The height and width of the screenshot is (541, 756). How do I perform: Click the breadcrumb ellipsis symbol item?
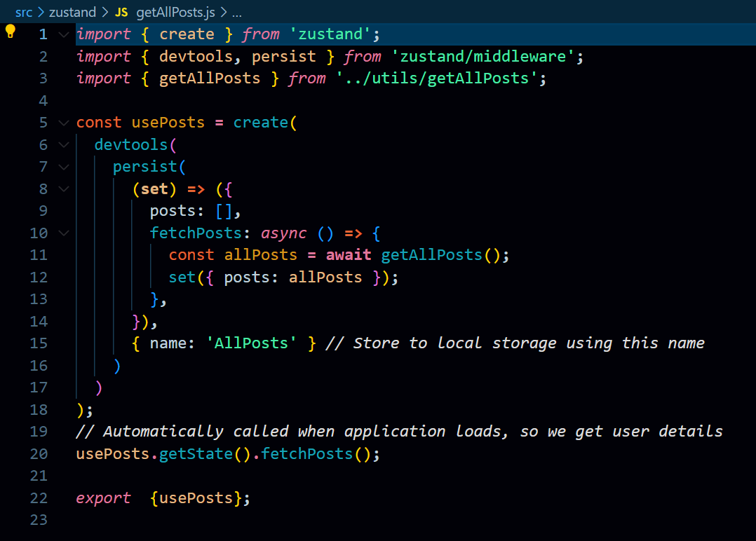click(x=236, y=12)
